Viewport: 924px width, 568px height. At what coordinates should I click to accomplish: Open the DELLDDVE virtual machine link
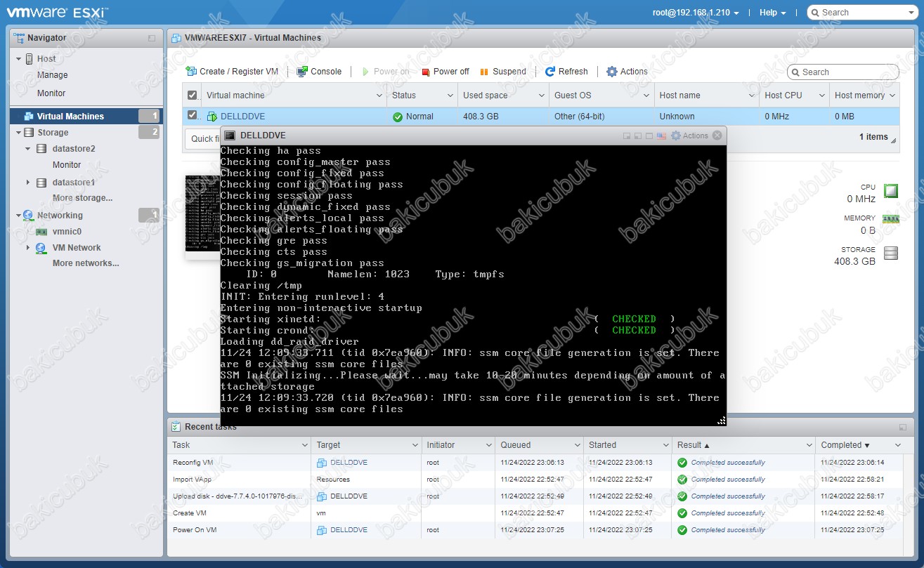tap(242, 117)
